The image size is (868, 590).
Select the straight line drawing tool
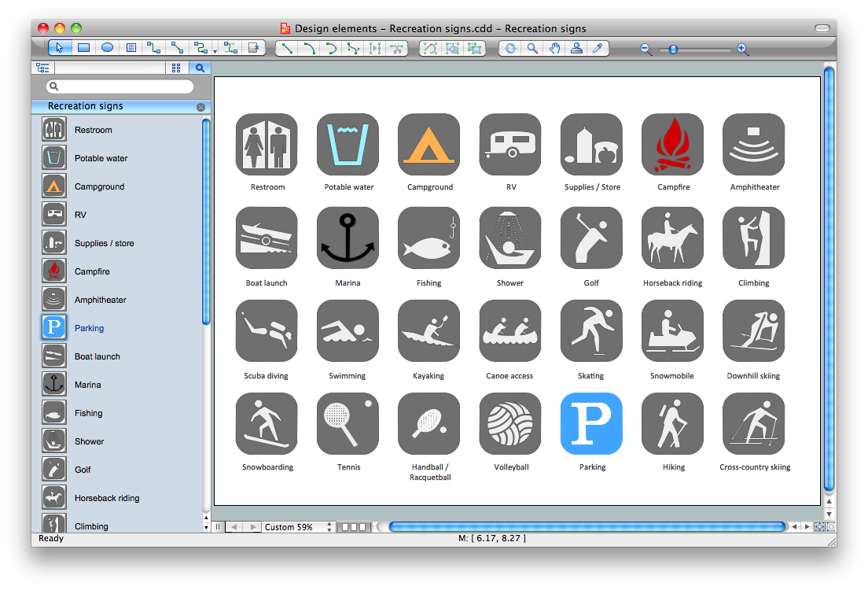point(286,48)
